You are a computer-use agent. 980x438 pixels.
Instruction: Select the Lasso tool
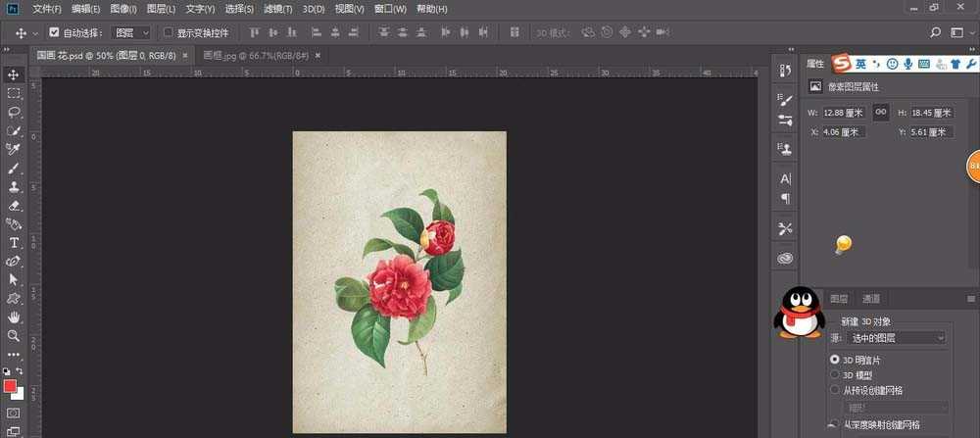pos(14,113)
